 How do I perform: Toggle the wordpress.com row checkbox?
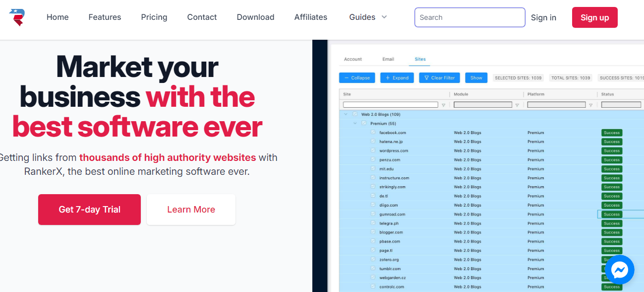pos(373,150)
